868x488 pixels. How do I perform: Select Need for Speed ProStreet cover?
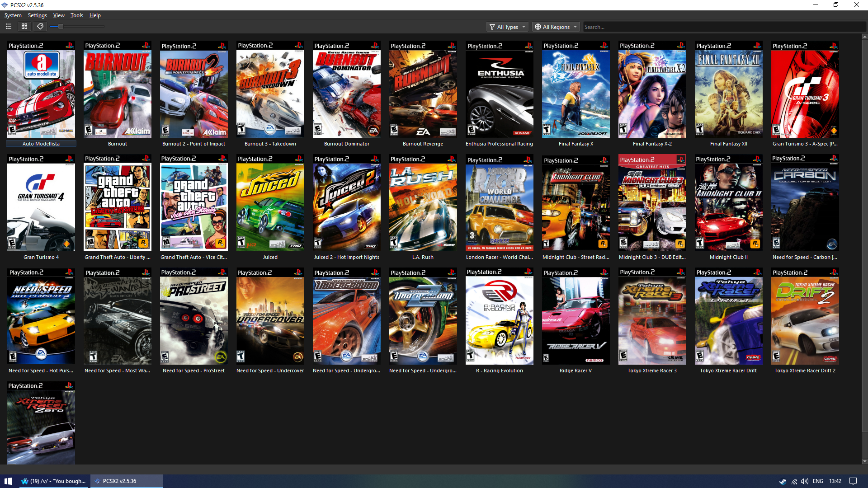click(x=194, y=316)
